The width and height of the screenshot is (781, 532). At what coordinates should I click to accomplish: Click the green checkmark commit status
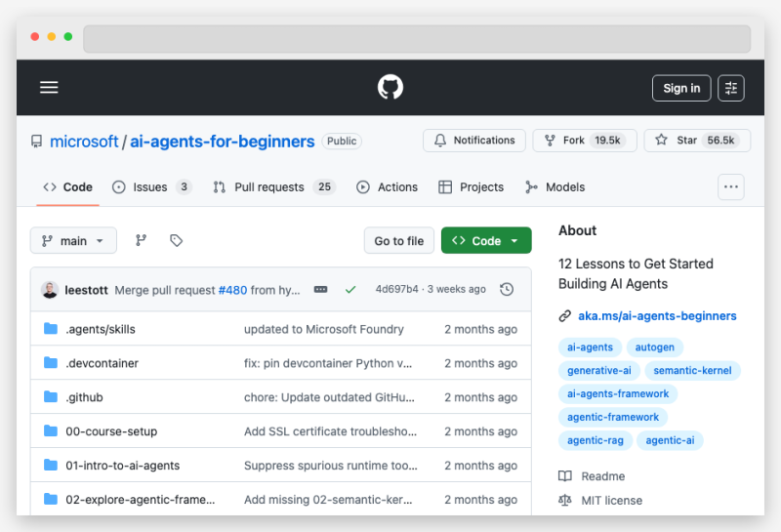pos(350,290)
